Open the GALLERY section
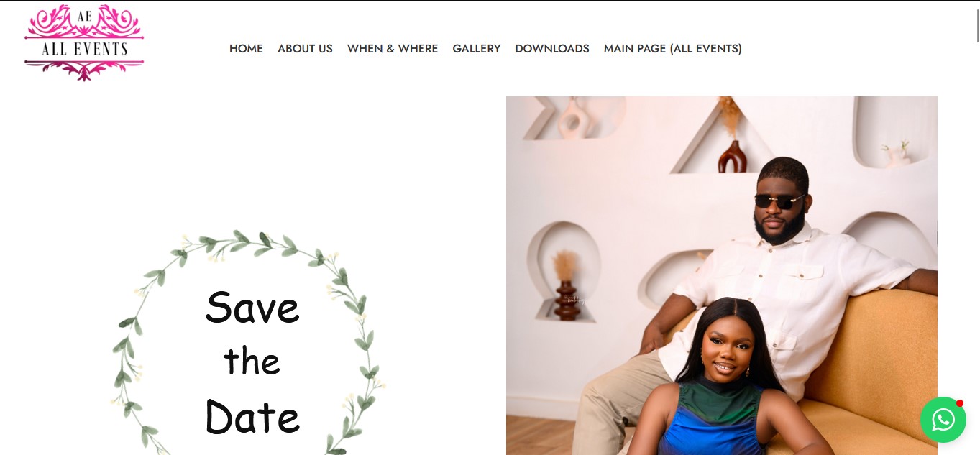This screenshot has width=980, height=455. [476, 49]
